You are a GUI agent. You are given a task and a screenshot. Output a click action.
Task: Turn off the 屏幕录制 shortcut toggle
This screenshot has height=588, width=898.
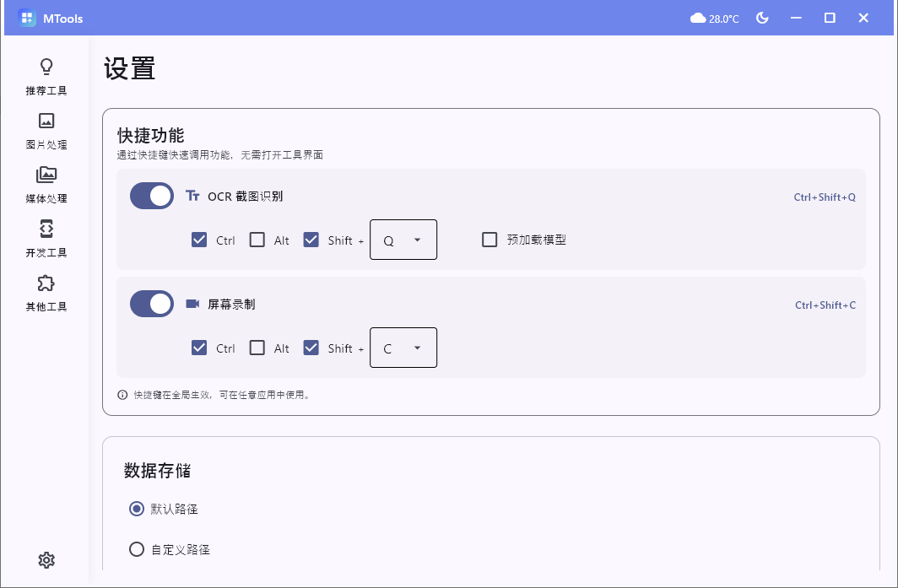tap(151, 304)
